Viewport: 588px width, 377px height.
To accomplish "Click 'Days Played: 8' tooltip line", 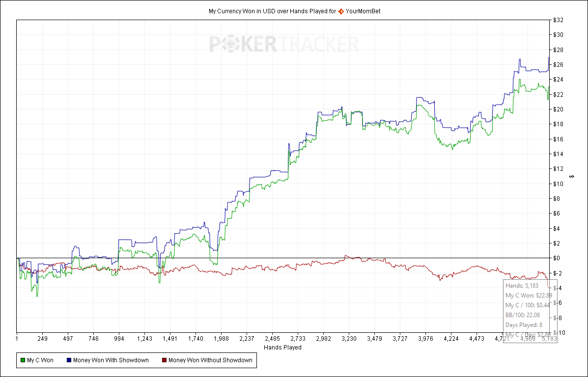I will click(524, 325).
